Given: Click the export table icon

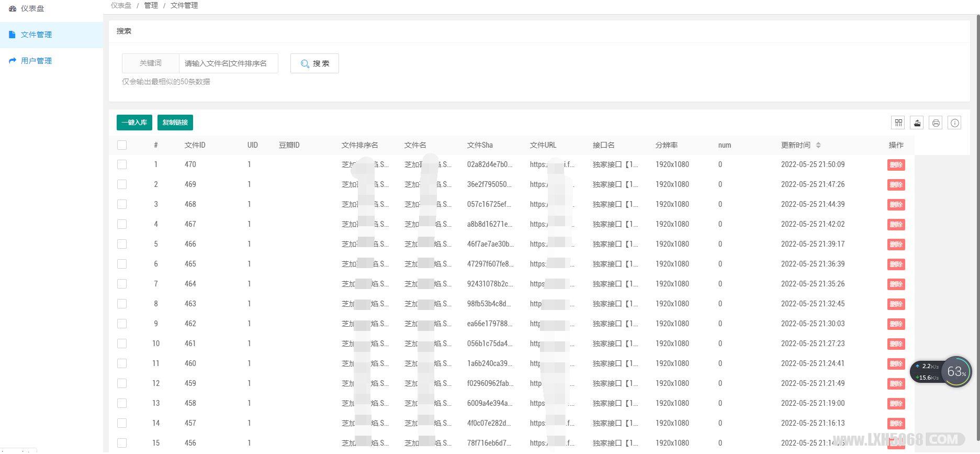Looking at the screenshot, I should 917,123.
